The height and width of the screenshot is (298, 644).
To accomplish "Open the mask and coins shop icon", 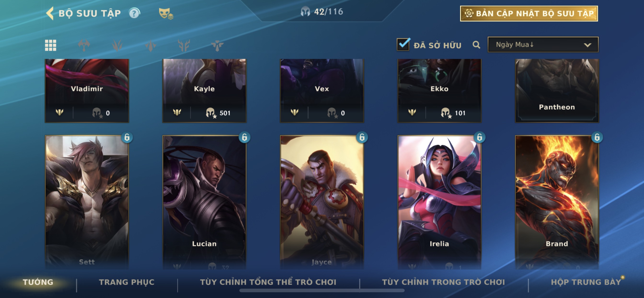I will (x=166, y=14).
